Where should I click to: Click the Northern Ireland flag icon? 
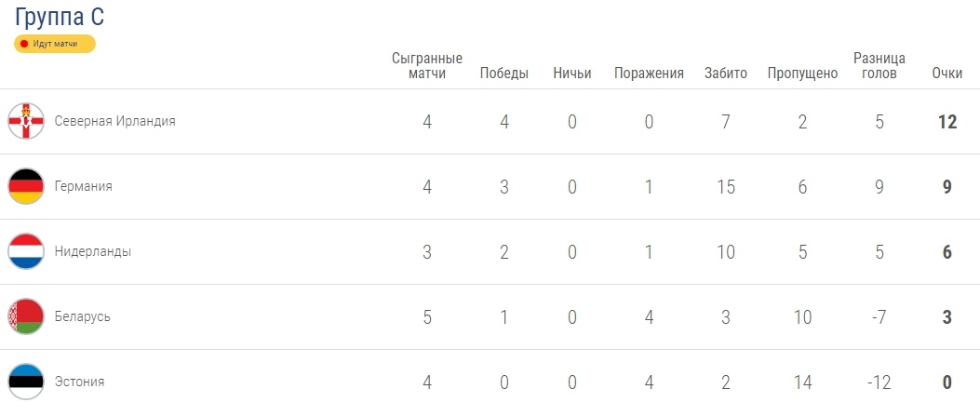pyautogui.click(x=26, y=121)
